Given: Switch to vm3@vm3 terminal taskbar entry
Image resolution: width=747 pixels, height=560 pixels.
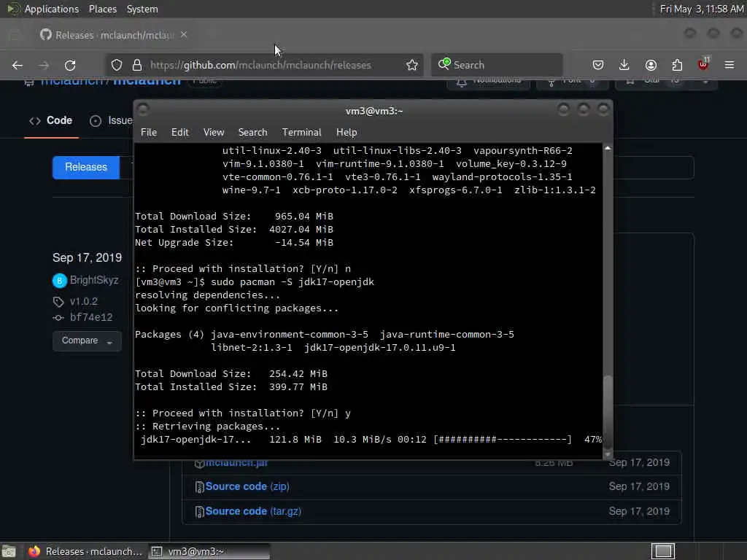Looking at the screenshot, I should click(x=209, y=551).
